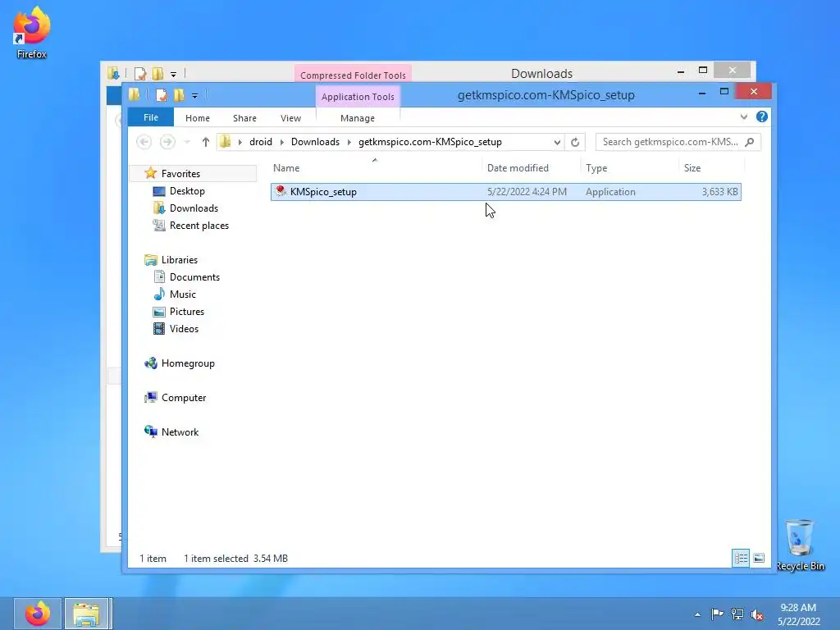Image resolution: width=840 pixels, height=630 pixels.
Task: Open Homegroup in the navigation pane
Action: (188, 363)
